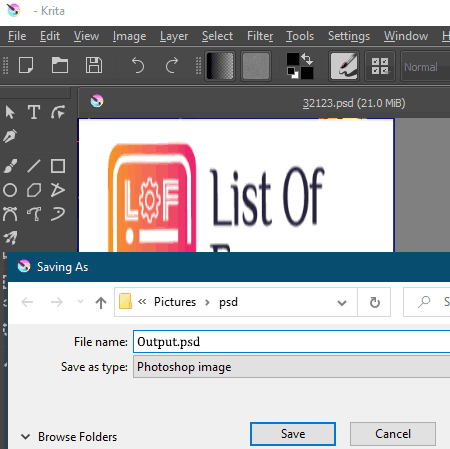Select the Multibrush tool
Screen dimensions: 450x449
point(10,238)
